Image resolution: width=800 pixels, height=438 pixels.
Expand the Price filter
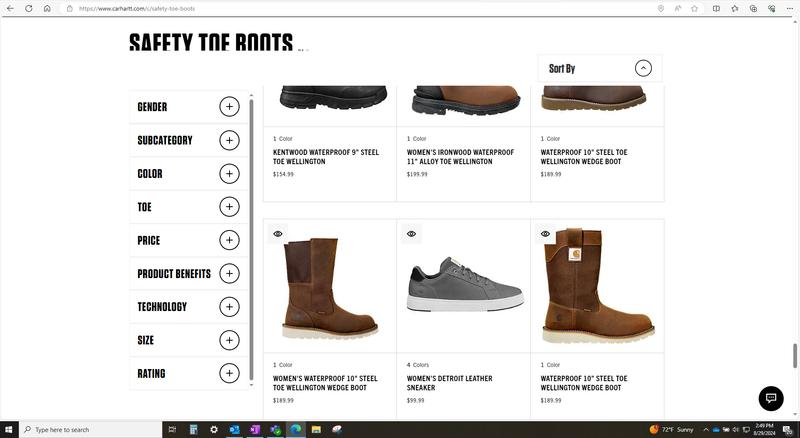pyautogui.click(x=229, y=240)
